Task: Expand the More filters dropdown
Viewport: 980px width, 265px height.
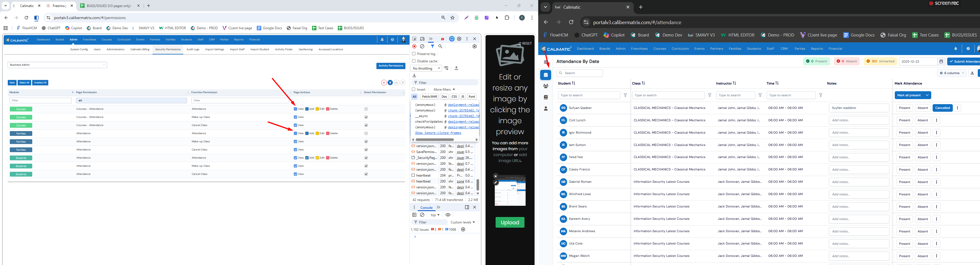Action: [x=444, y=90]
